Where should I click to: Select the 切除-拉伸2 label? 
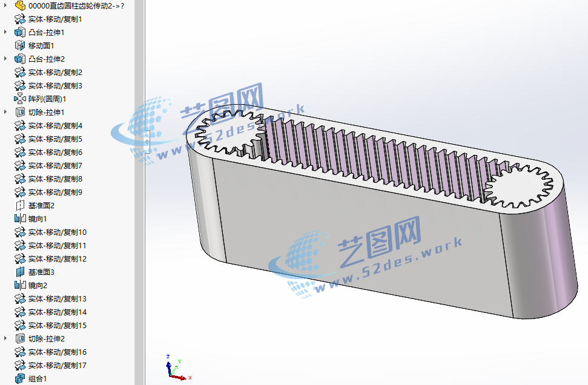47,339
